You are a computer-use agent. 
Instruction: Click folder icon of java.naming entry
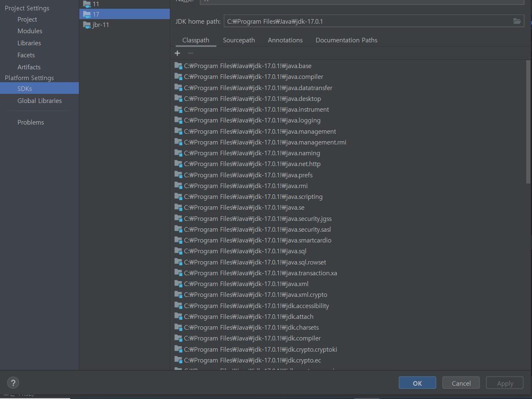click(179, 153)
